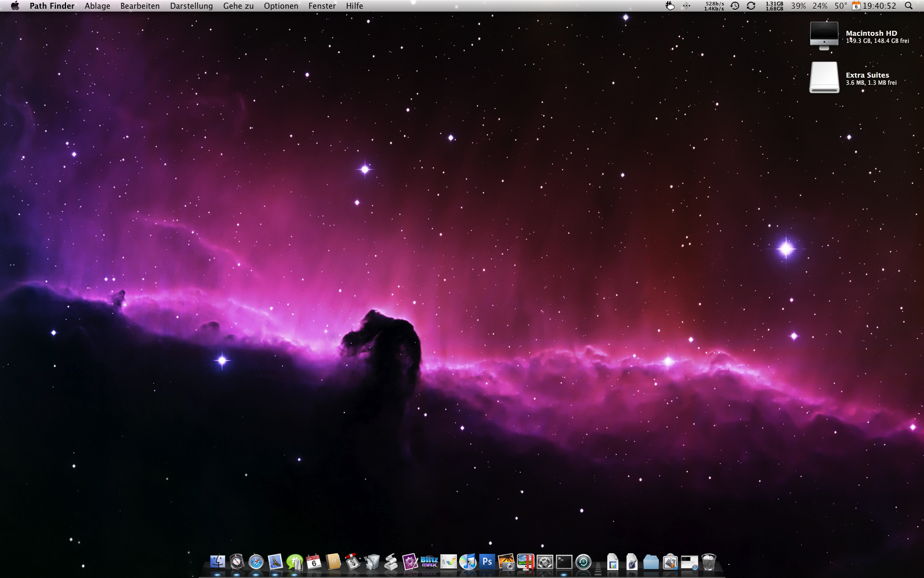
Task: Open Spotlight search magnifier
Action: 909,6
